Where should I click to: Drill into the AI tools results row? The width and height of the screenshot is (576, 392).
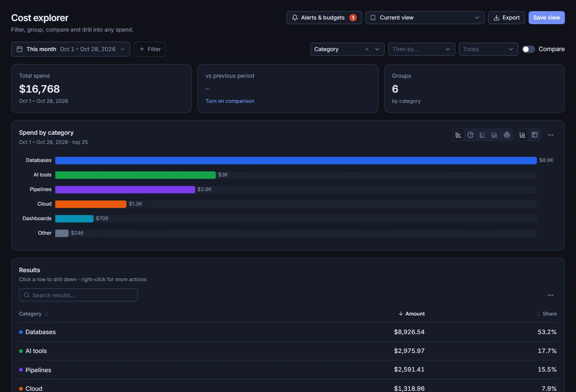[x=288, y=351]
